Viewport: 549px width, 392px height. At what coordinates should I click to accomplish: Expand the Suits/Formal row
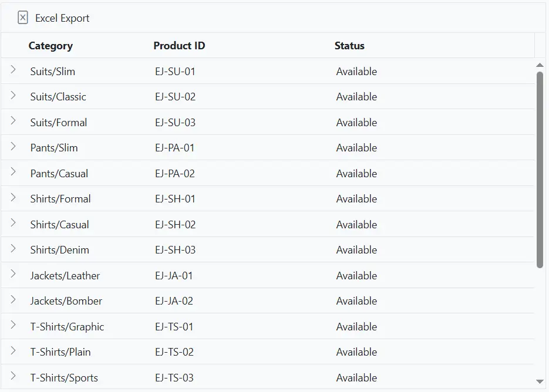pyautogui.click(x=13, y=121)
